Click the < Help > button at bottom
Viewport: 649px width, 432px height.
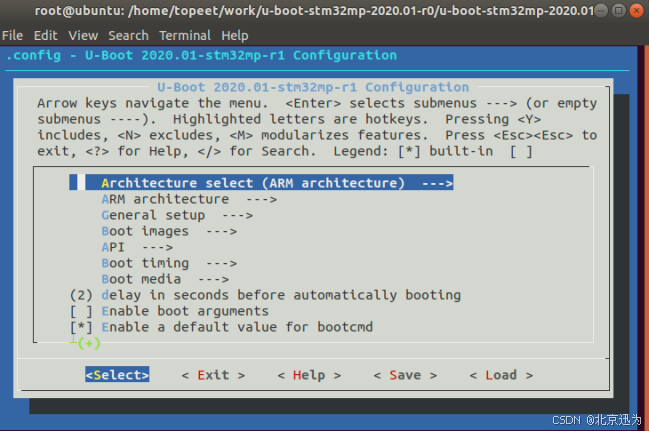[309, 375]
